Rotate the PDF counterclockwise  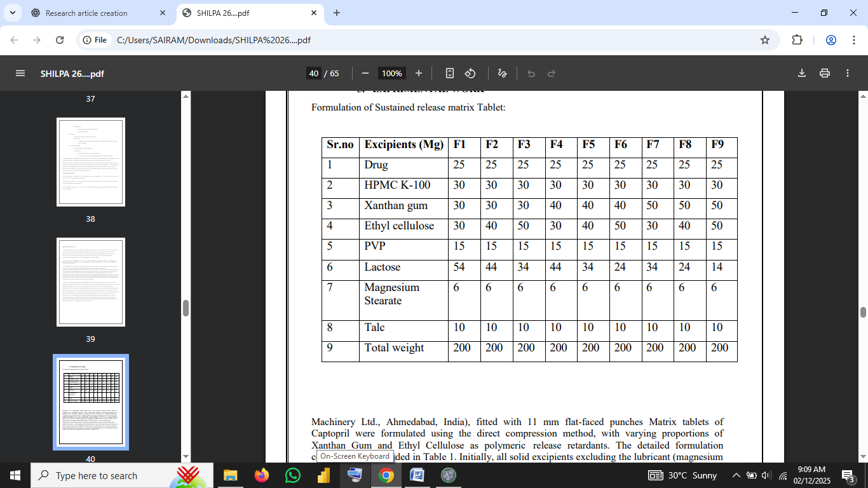coord(470,73)
